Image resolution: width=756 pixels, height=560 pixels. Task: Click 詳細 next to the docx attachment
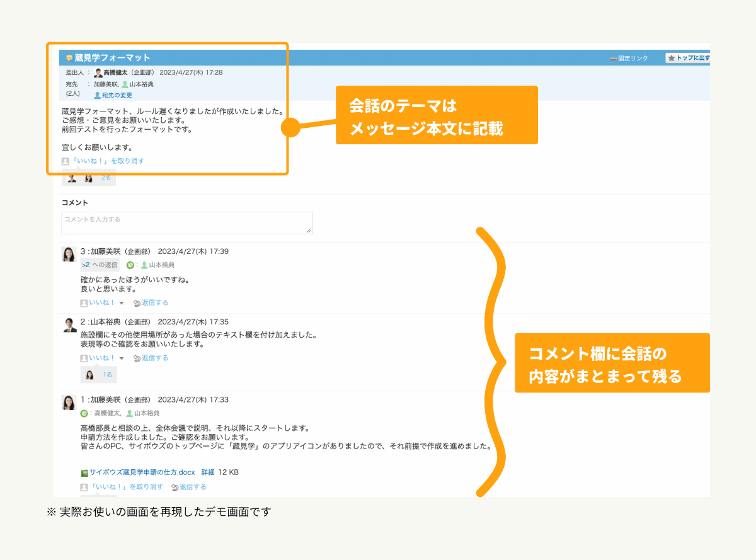point(208,472)
